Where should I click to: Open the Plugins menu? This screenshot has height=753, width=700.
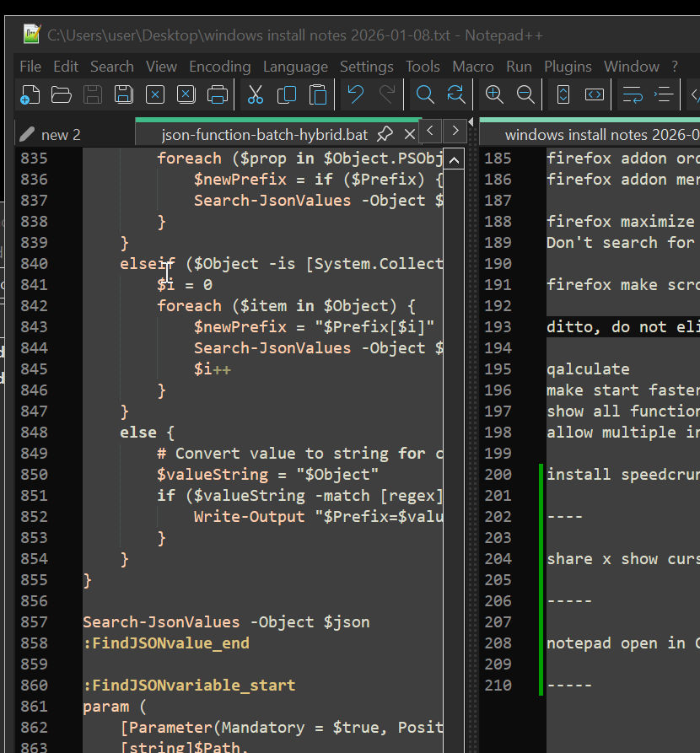click(x=568, y=67)
